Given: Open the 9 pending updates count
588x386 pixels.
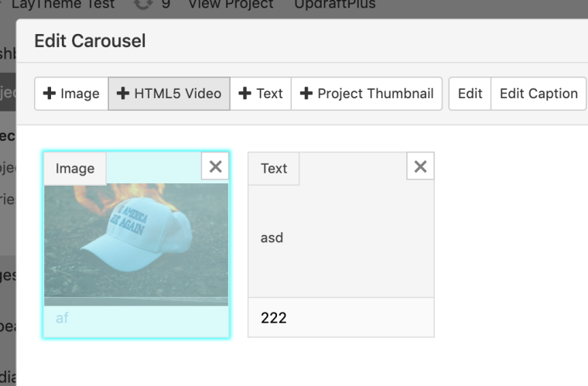Looking at the screenshot, I should point(166,5).
